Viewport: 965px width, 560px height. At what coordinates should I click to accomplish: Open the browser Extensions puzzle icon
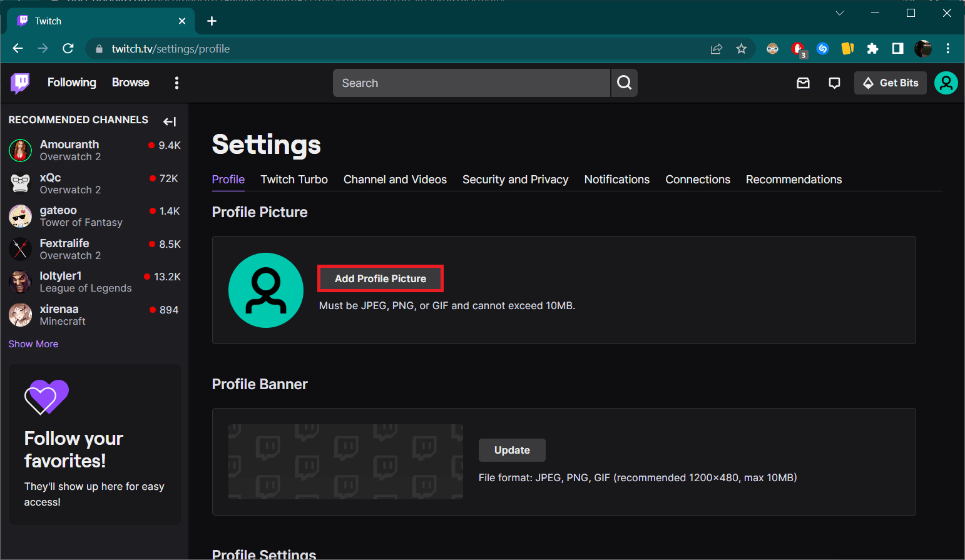click(872, 49)
